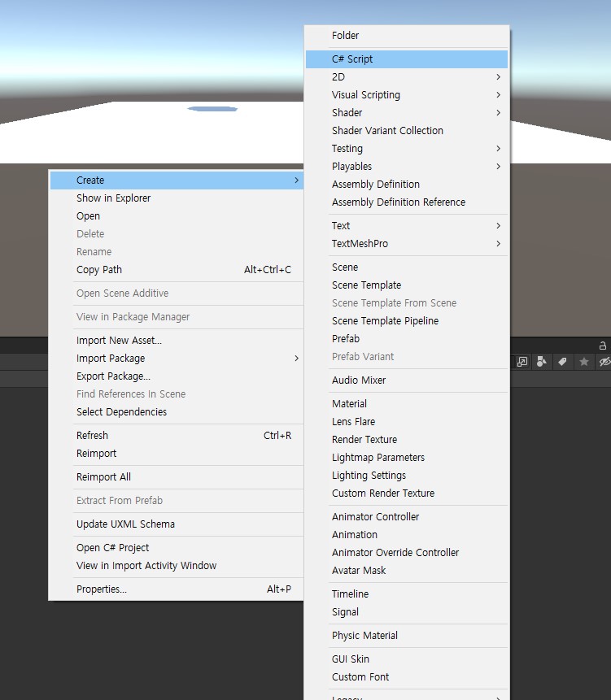Screen dimensions: 611x700
Task: Create an Animator Controller
Action: [x=407, y=517]
